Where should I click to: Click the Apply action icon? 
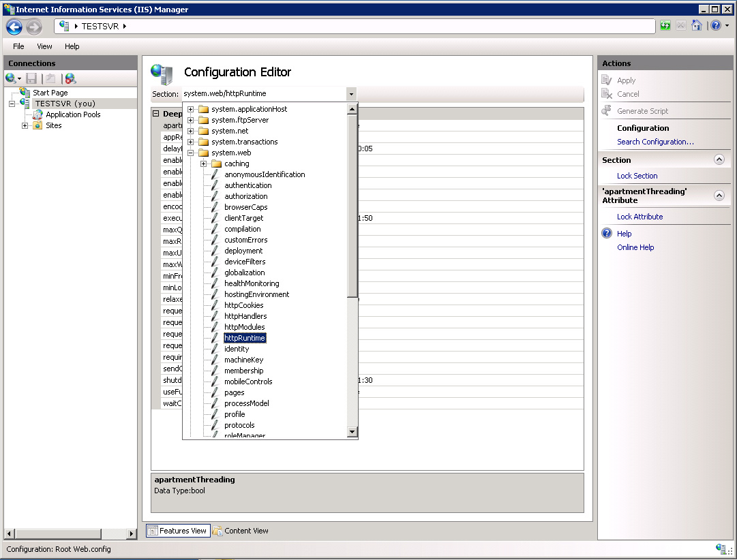pyautogui.click(x=607, y=80)
